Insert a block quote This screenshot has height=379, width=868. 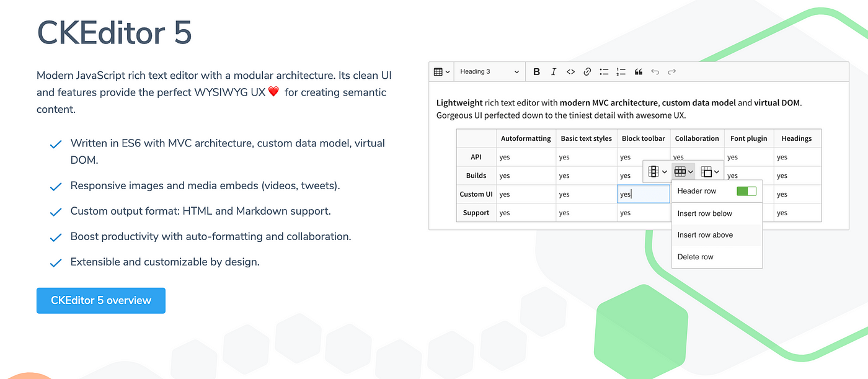point(638,72)
